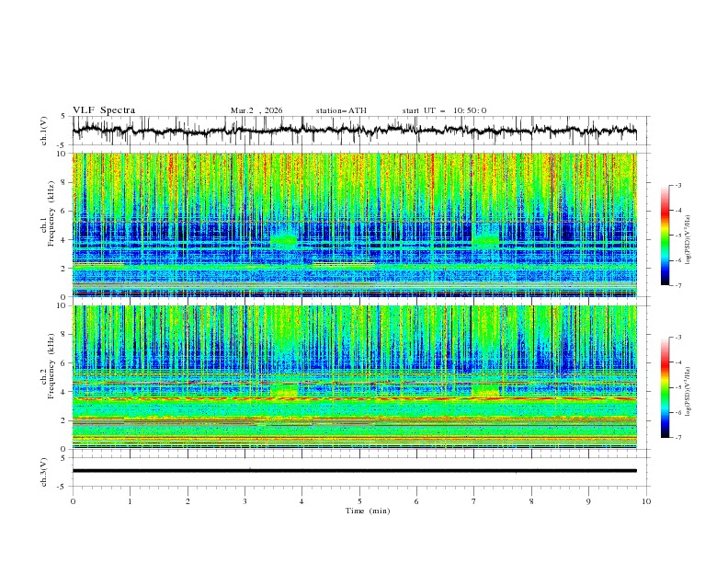Click the "-7" tick on ch.2 colorbar
728x563 pixels.
coord(677,438)
